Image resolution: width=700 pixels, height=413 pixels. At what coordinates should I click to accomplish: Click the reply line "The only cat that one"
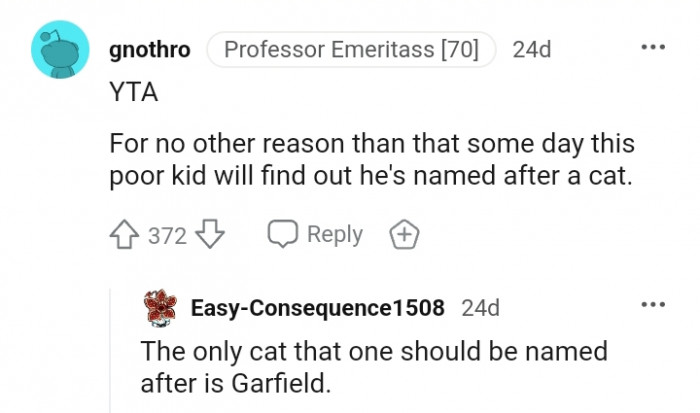coord(374,352)
